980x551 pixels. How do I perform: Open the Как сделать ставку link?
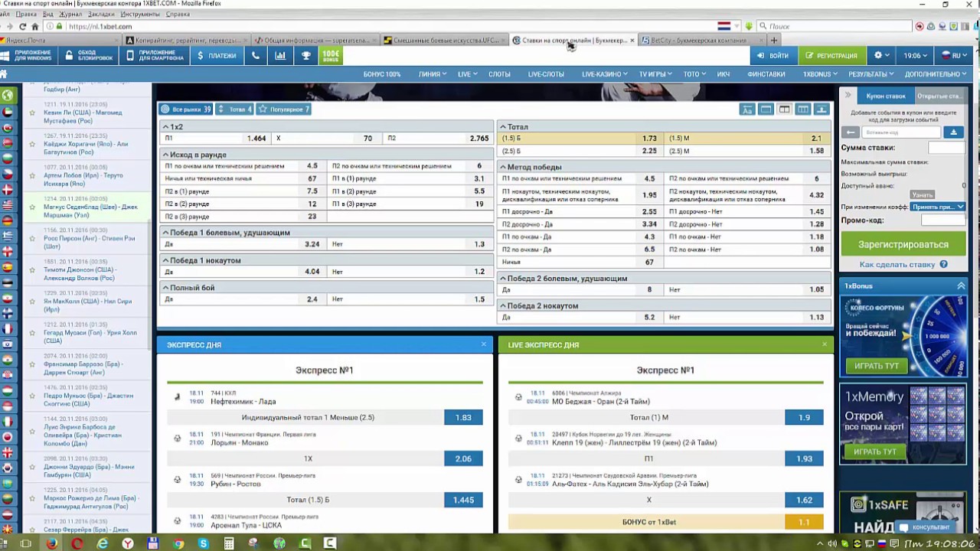(897, 264)
